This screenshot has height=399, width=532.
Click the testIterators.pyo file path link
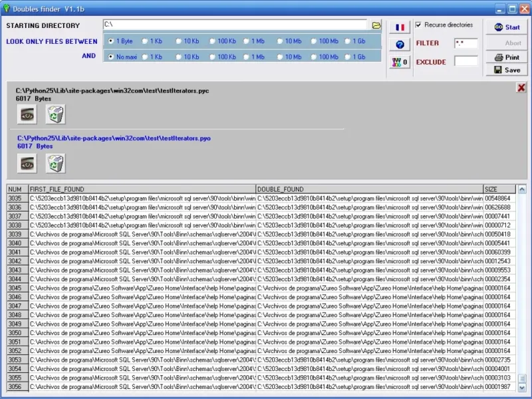coord(114,138)
